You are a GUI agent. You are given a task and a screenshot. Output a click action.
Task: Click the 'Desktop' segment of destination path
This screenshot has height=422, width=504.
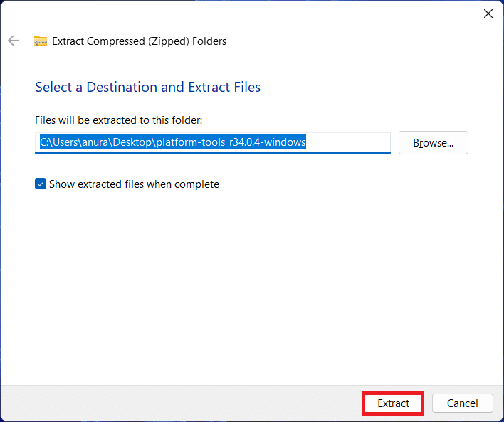coord(132,142)
